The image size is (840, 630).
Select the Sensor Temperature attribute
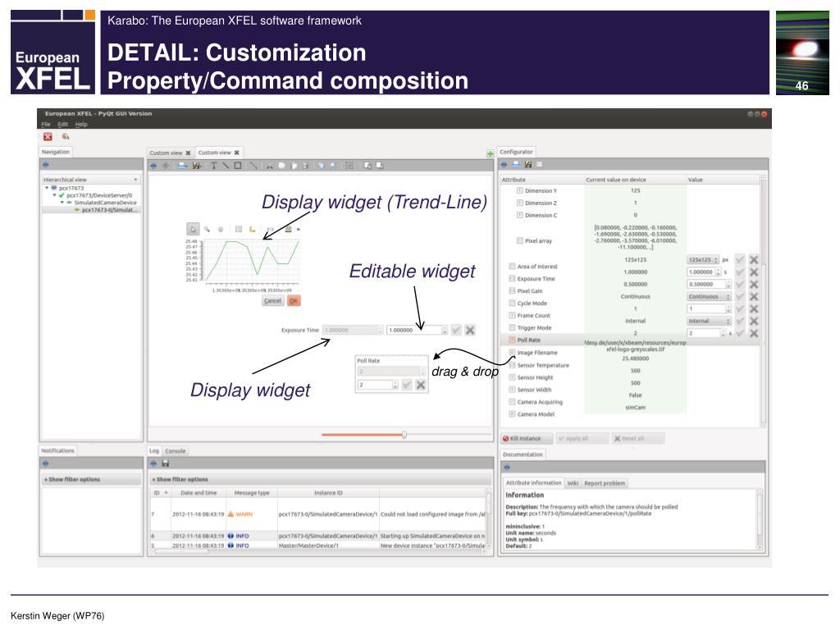[543, 365]
